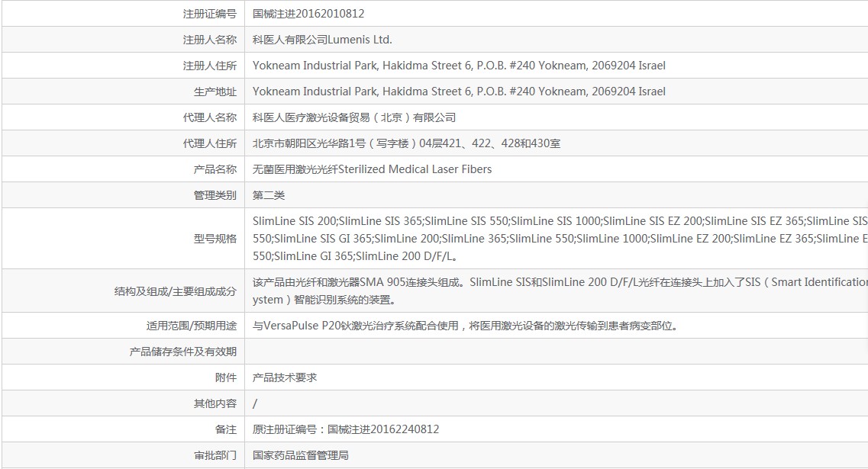Select agent address 北京市朝阳区光华路1号

[406, 143]
